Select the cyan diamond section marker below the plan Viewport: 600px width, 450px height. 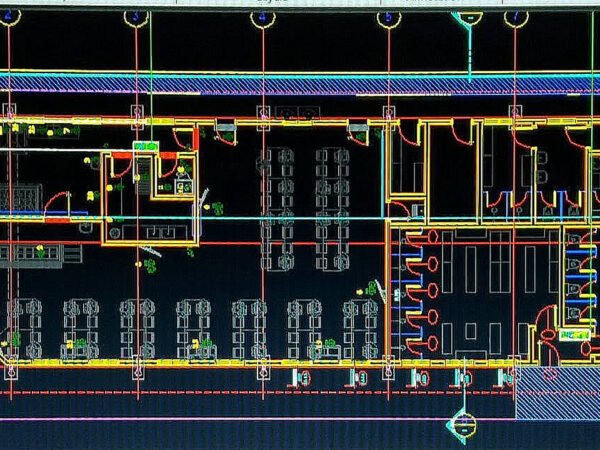click(x=462, y=426)
